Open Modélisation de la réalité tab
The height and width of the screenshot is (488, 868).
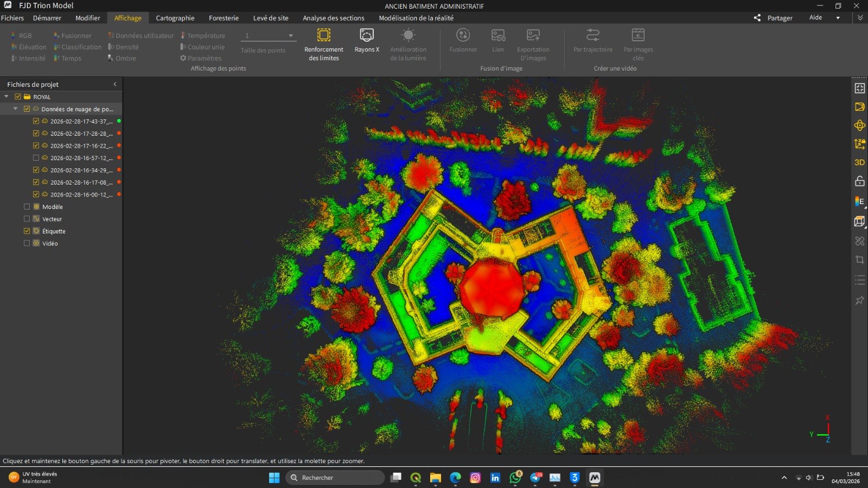click(416, 18)
